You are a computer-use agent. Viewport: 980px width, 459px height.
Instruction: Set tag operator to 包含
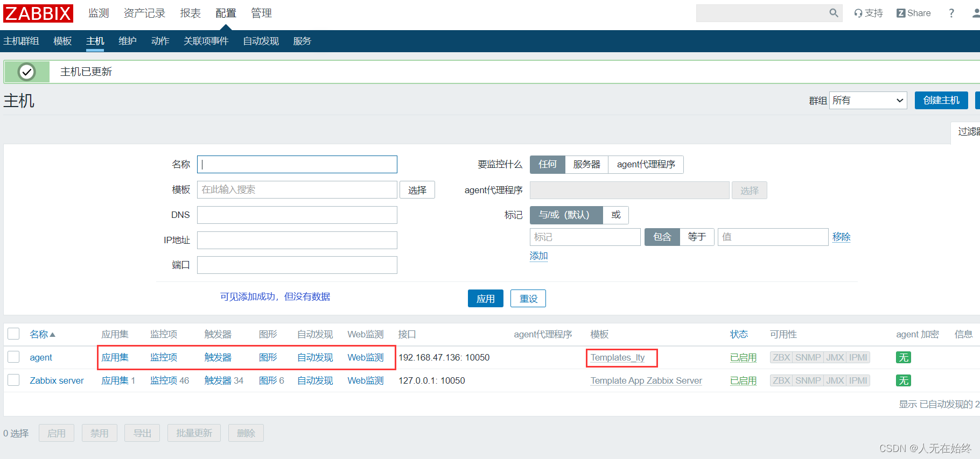coord(662,237)
